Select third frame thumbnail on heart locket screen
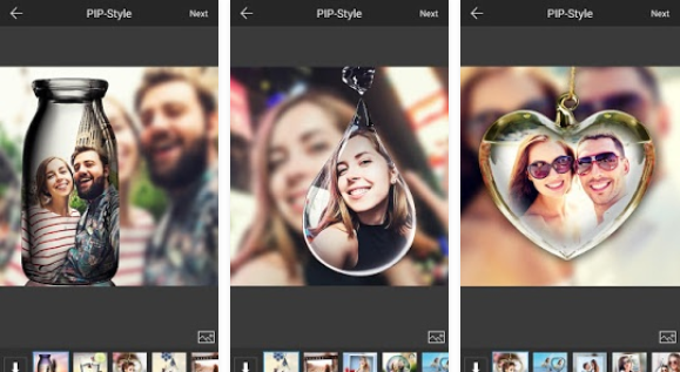 589,362
